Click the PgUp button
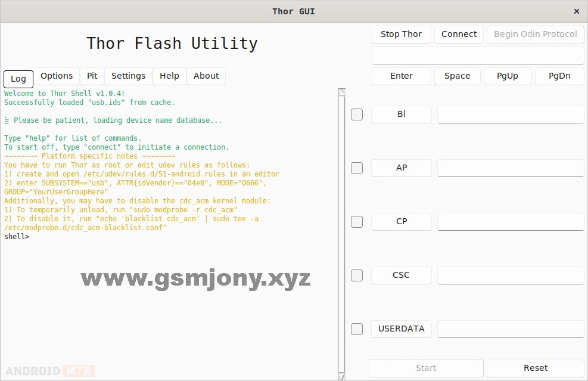588x381 pixels. pos(508,76)
